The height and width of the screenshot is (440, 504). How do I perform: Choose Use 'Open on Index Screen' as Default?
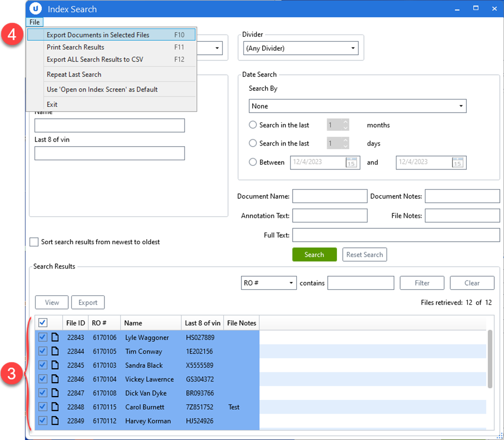click(111, 89)
